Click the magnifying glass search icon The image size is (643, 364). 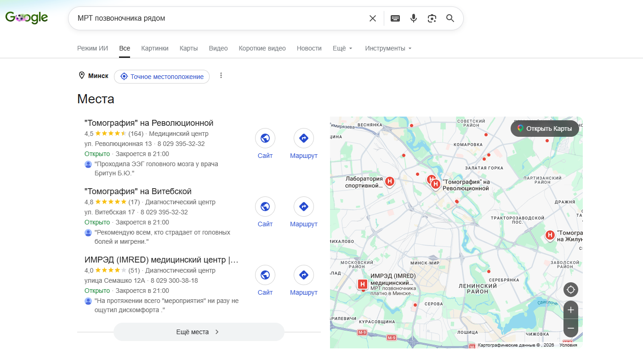[450, 18]
